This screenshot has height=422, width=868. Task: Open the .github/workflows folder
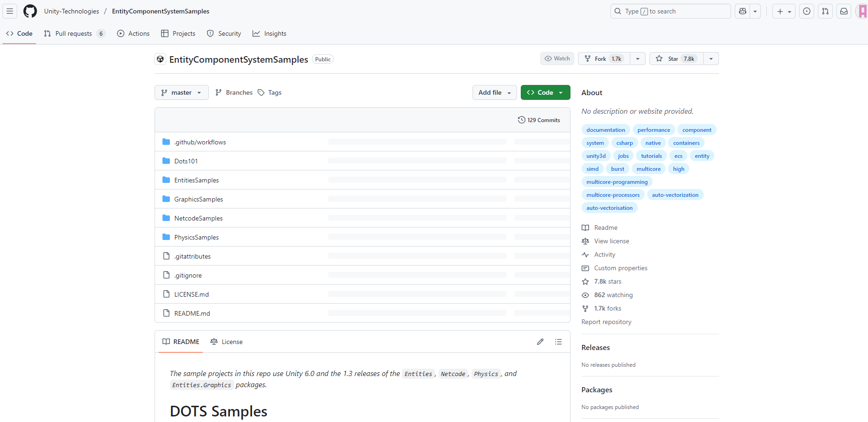[x=200, y=142]
